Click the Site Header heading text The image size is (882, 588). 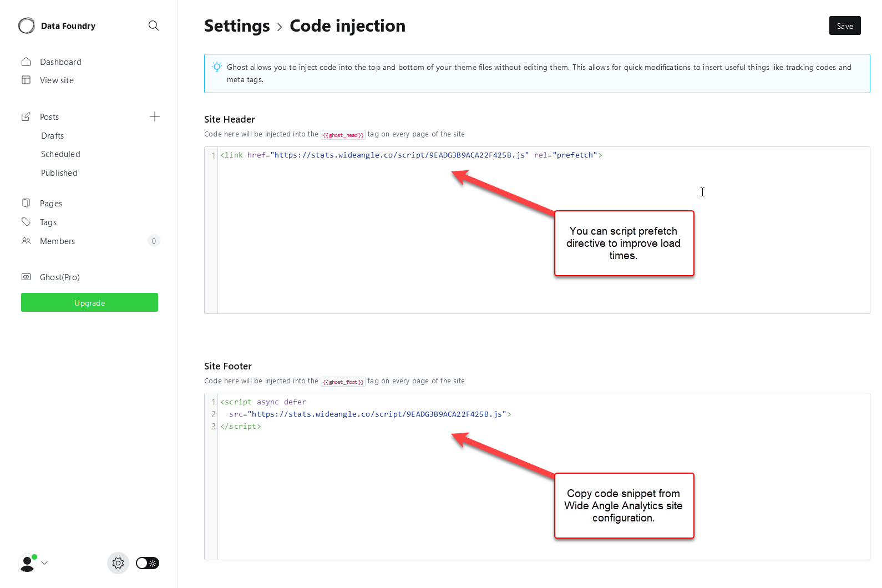click(x=229, y=119)
